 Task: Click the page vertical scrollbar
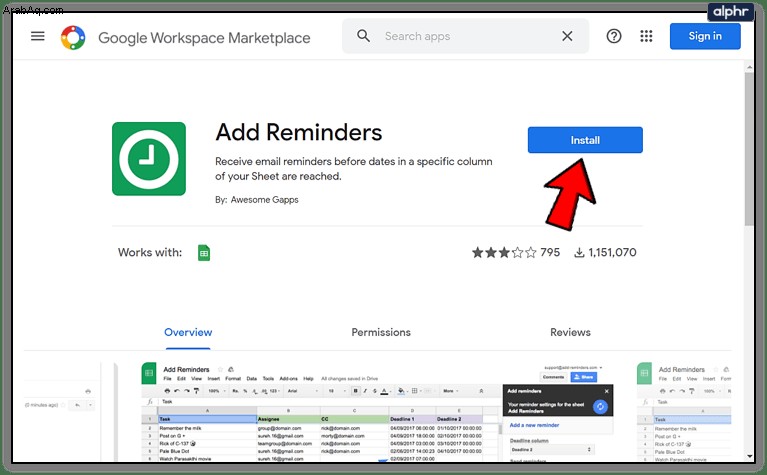tap(749, 149)
